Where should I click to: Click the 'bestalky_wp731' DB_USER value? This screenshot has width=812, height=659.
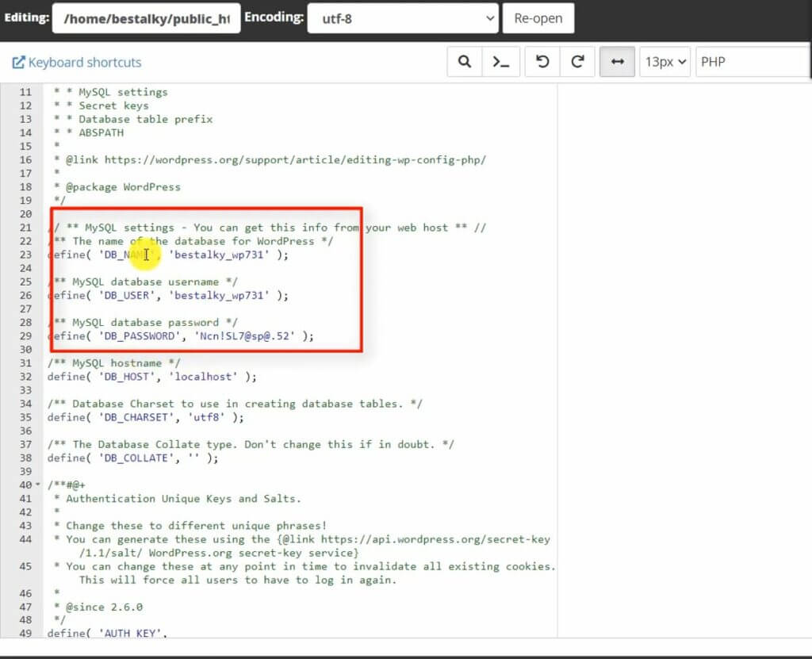pos(220,295)
